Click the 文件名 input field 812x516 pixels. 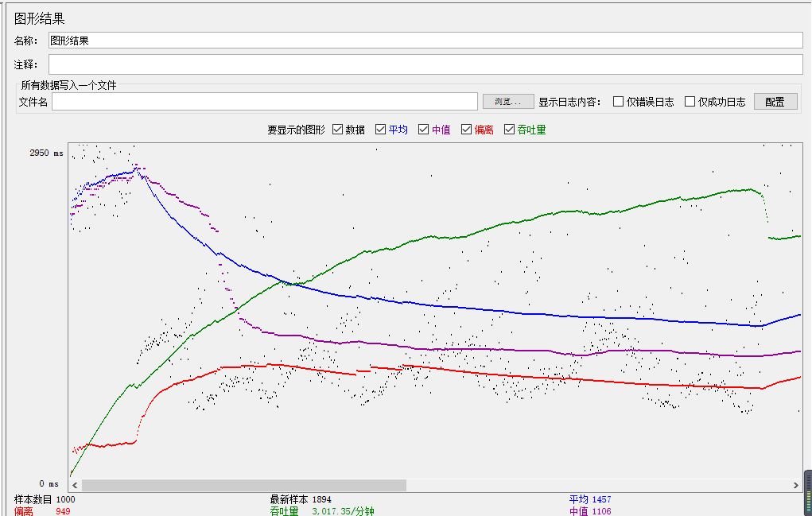(x=265, y=102)
